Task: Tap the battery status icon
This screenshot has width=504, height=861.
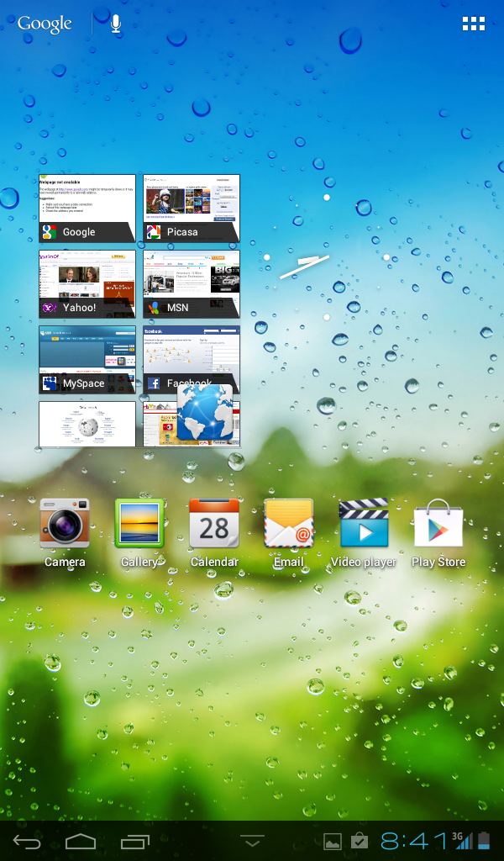Action: coord(484,841)
